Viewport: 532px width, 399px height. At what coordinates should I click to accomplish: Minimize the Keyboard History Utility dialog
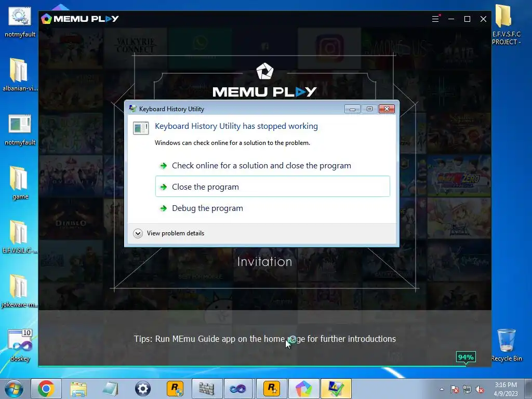pyautogui.click(x=352, y=109)
